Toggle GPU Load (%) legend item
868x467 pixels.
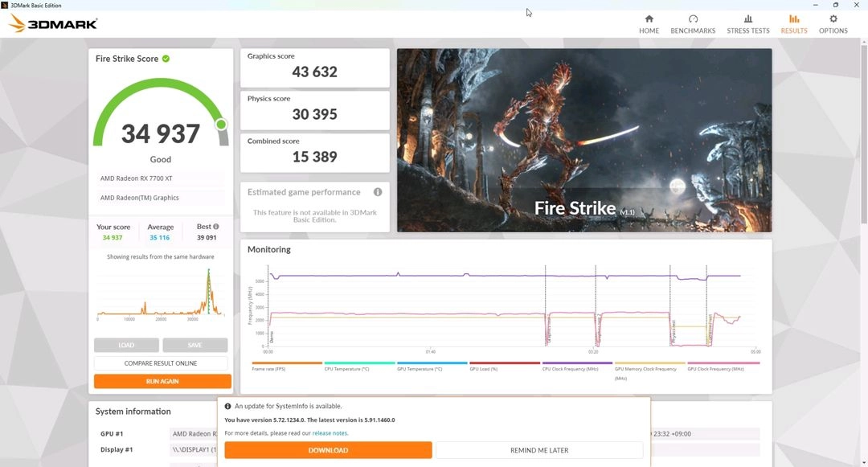tap(504, 367)
